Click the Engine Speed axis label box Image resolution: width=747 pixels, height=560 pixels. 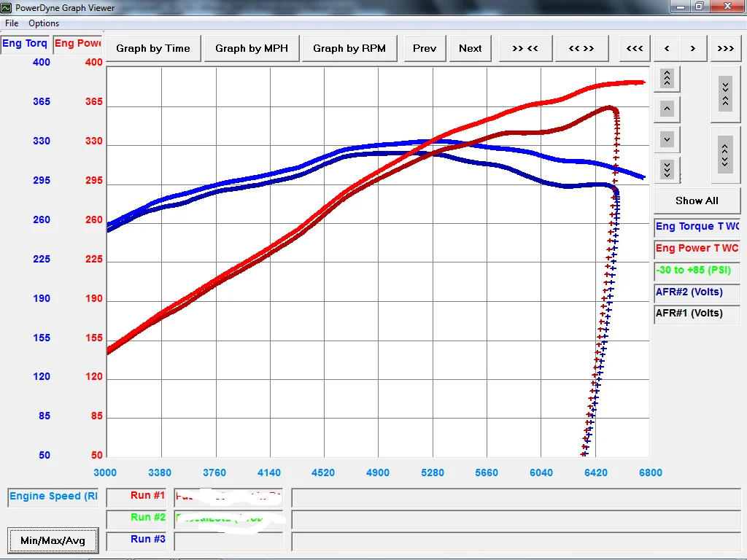click(x=53, y=497)
